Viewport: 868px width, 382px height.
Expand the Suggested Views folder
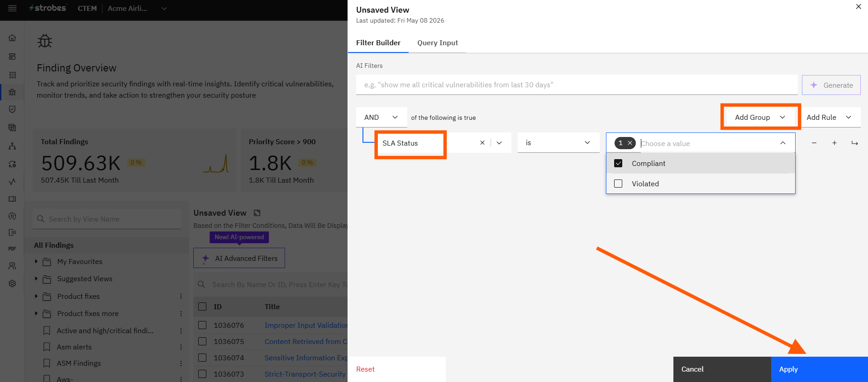[36, 278]
